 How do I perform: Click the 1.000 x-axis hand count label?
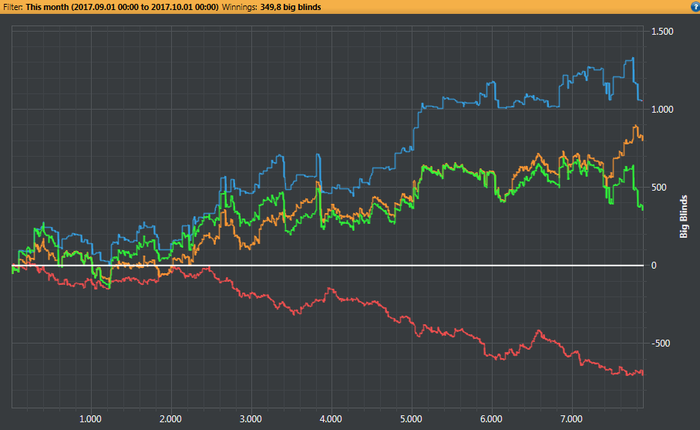point(91,419)
